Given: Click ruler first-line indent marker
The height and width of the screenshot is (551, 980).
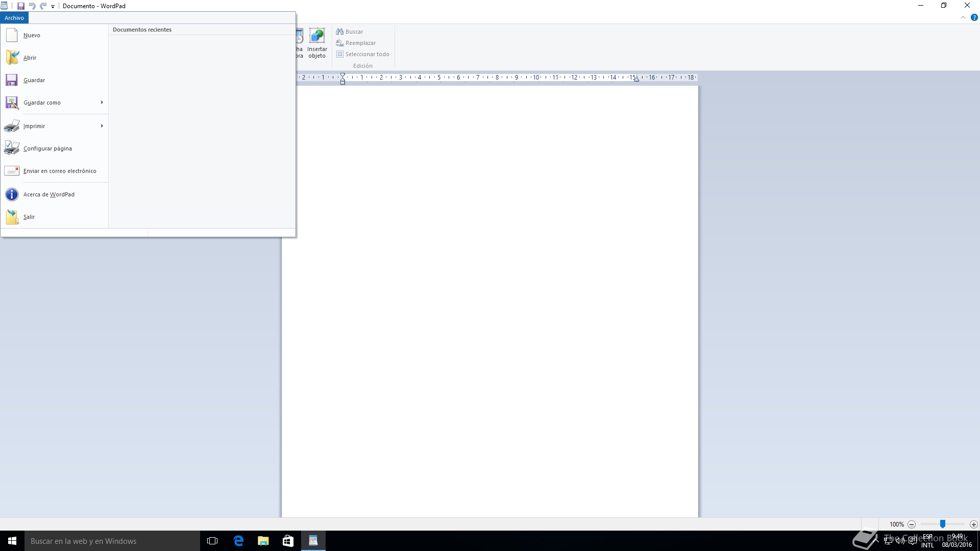Looking at the screenshot, I should (342, 76).
